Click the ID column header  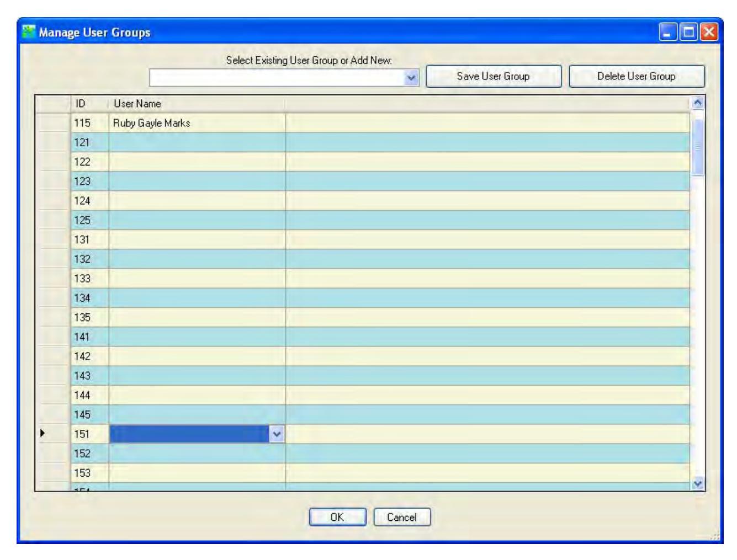tap(90, 104)
